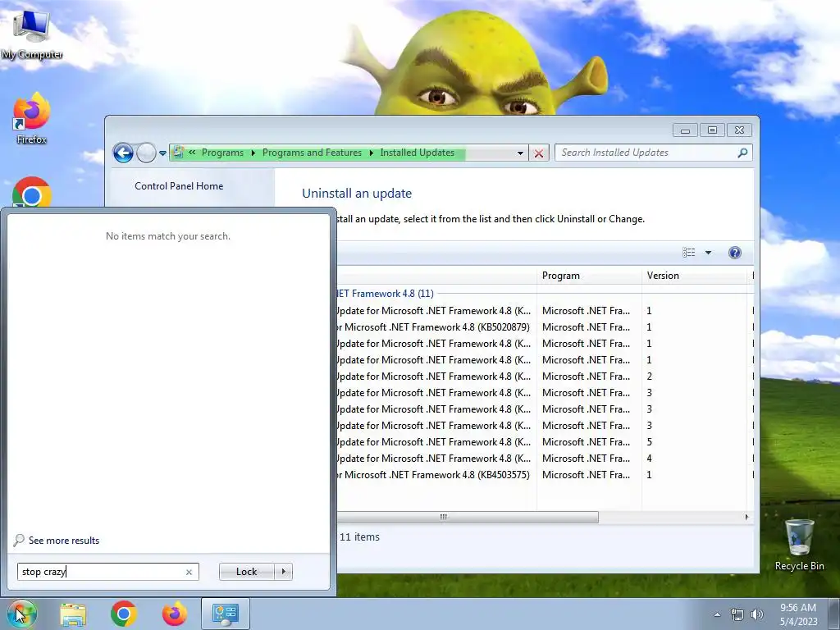The width and height of the screenshot is (840, 630).
Task: Click the Start menu search box
Action: (107, 572)
